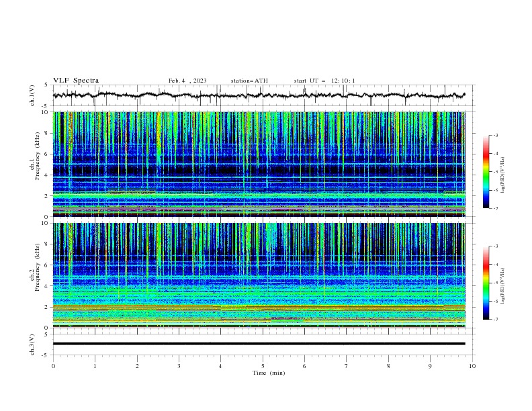Click the "ch.3(V)" axis label
This screenshot has height=411, width=532.
32,345
